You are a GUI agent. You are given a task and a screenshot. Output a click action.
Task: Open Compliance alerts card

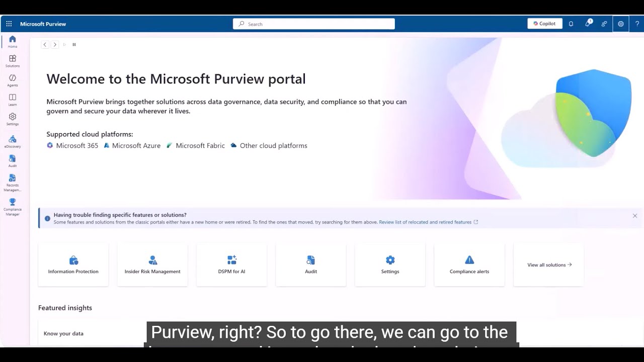tap(469, 265)
